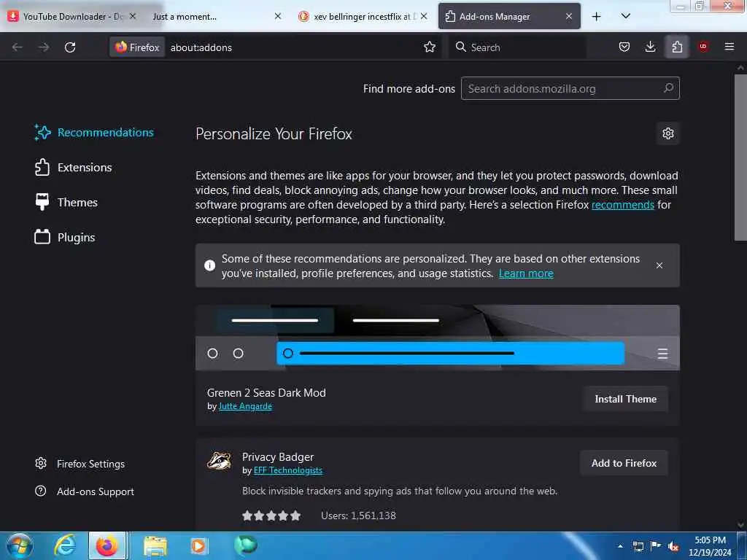The width and height of the screenshot is (747, 560).
Task: Open the add-ons tools gear menu
Action: (x=668, y=133)
